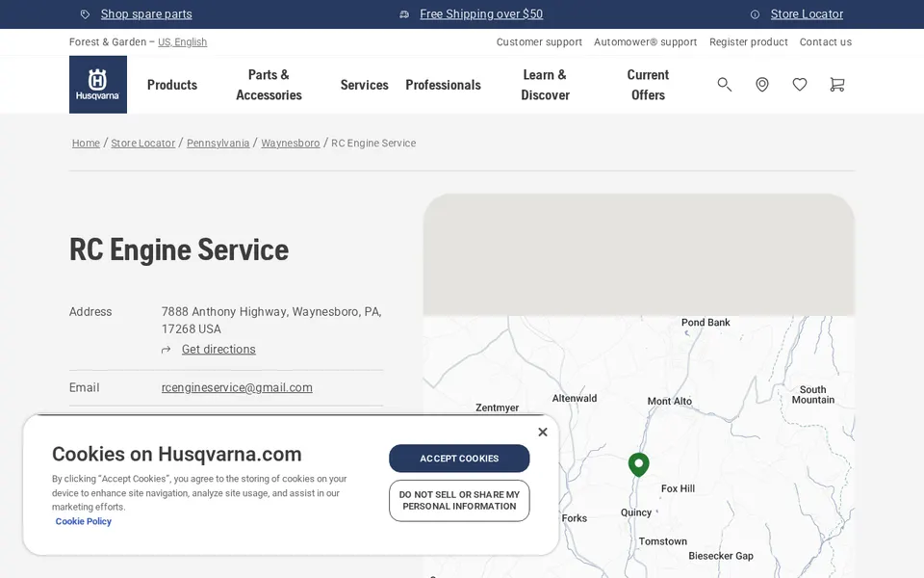Open the Professionals menu
The image size is (924, 578).
[x=443, y=85]
